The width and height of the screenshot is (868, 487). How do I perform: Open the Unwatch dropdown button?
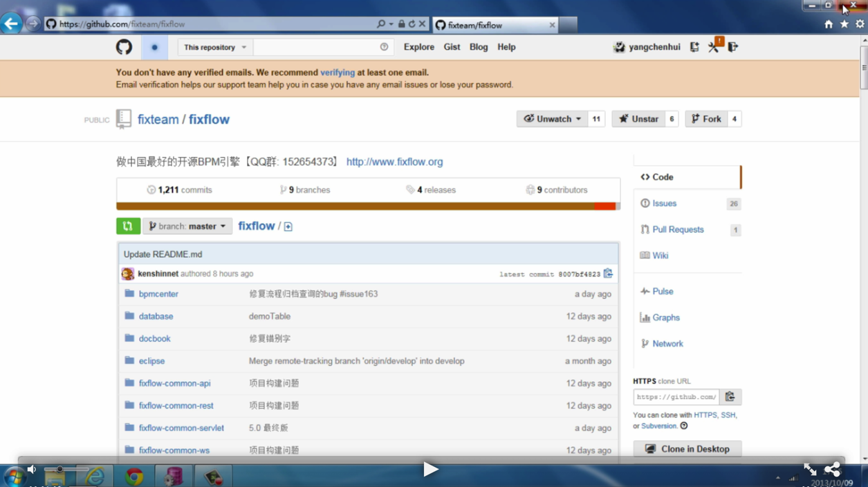[552, 119]
